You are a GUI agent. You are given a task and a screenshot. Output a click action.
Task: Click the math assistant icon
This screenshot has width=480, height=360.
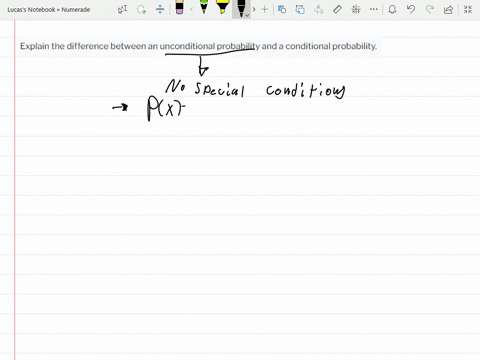click(x=356, y=9)
